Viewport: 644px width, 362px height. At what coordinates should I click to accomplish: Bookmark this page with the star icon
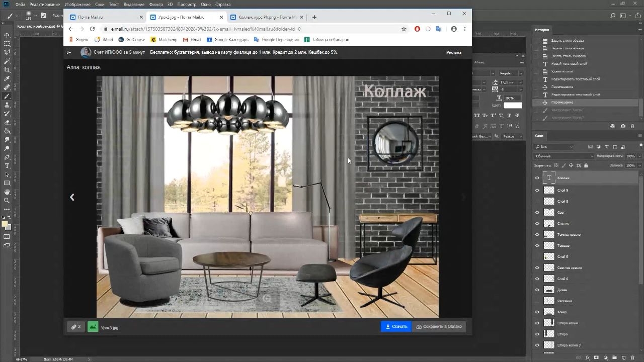click(404, 29)
